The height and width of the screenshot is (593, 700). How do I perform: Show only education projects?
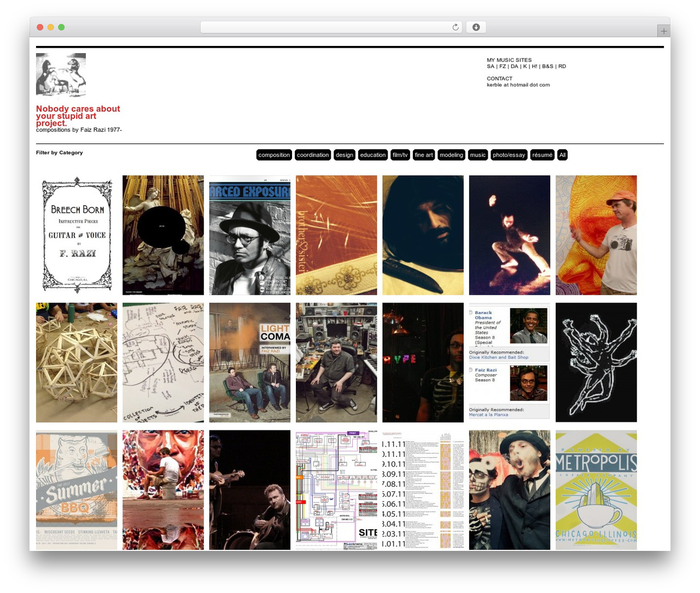(x=373, y=155)
